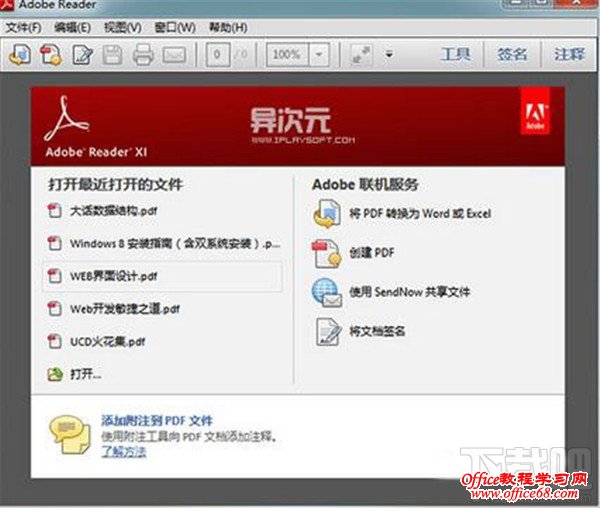
Task: Click the green folder icon beside 打开...
Action: click(x=55, y=374)
